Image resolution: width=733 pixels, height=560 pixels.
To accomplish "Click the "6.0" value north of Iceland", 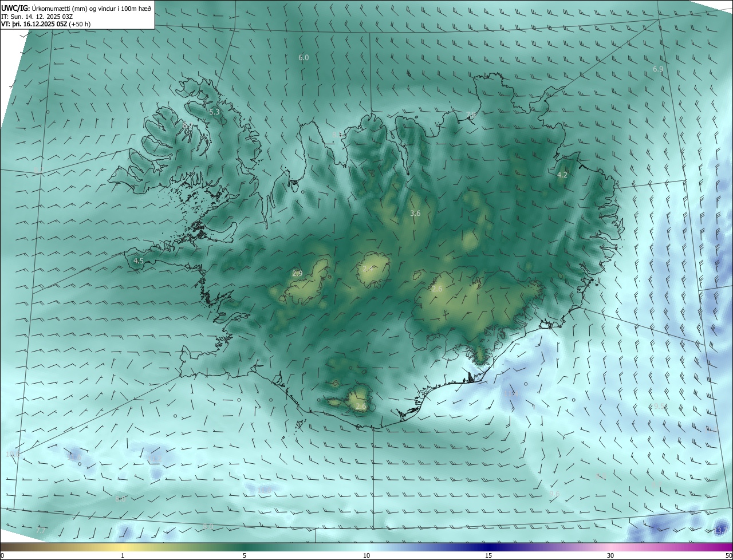I will point(304,57).
